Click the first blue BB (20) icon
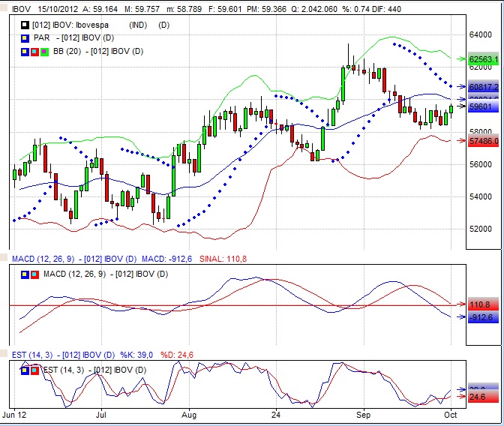 [25, 51]
